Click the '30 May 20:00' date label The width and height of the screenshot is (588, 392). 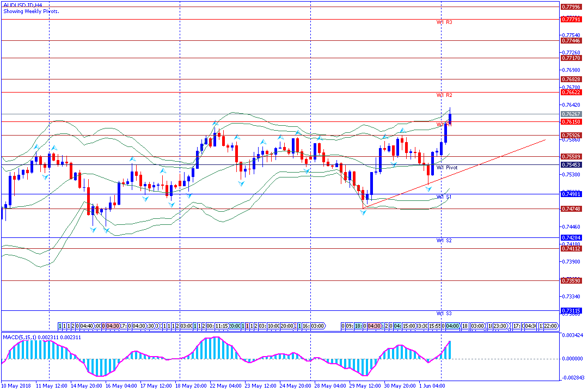400,386
